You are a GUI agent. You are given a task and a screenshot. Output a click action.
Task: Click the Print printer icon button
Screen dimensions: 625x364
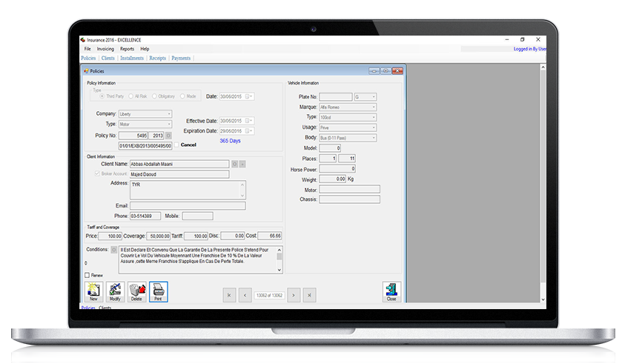(158, 291)
